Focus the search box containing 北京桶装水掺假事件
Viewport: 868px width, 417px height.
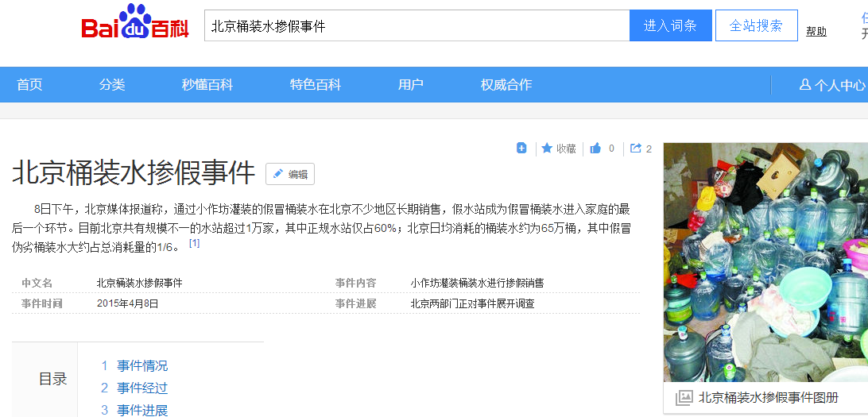[x=417, y=25]
